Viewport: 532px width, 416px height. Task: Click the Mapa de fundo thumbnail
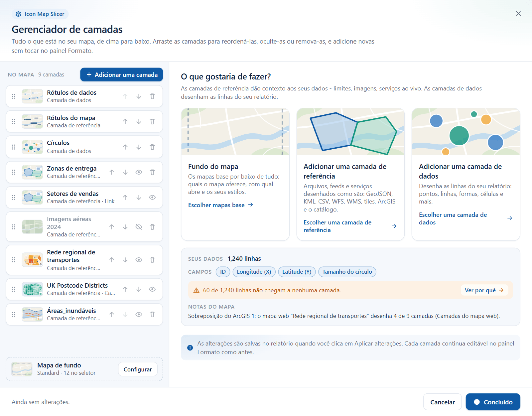[22, 369]
